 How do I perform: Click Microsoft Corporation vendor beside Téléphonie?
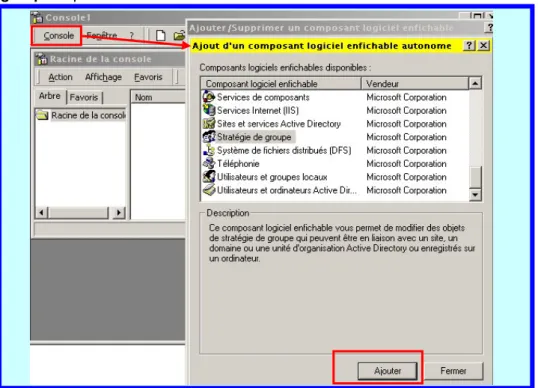[x=406, y=164]
